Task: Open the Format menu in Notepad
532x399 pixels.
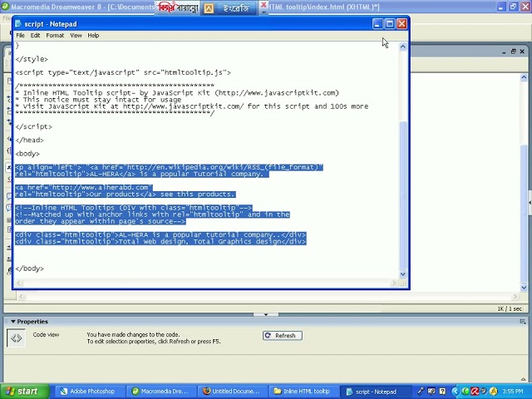Action: [x=55, y=36]
